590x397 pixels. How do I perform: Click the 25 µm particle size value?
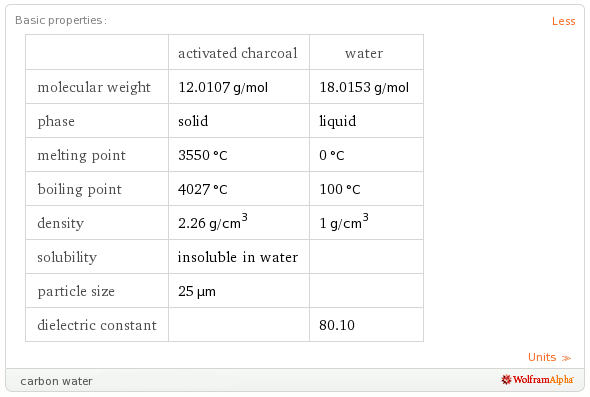(x=197, y=291)
